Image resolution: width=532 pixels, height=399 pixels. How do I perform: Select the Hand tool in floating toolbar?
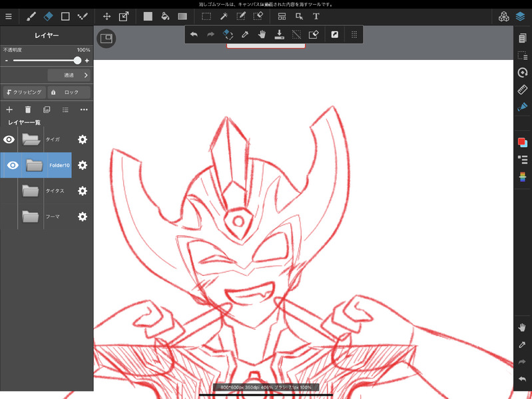click(x=262, y=34)
